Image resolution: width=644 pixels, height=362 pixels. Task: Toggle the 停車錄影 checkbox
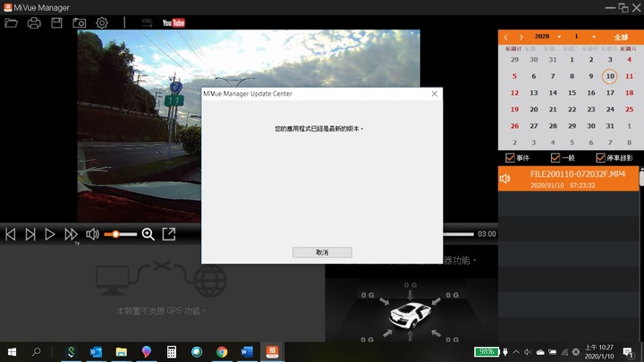(600, 158)
